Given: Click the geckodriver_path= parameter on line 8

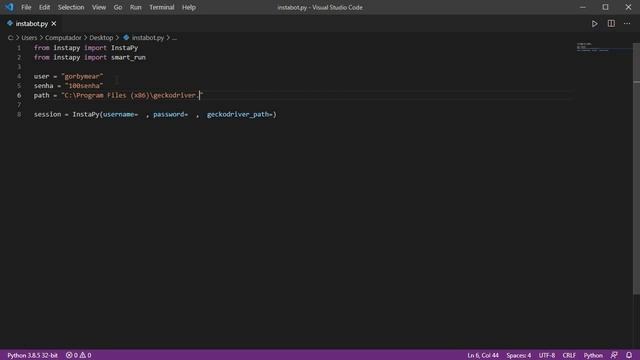Looking at the screenshot, I should tap(240, 115).
